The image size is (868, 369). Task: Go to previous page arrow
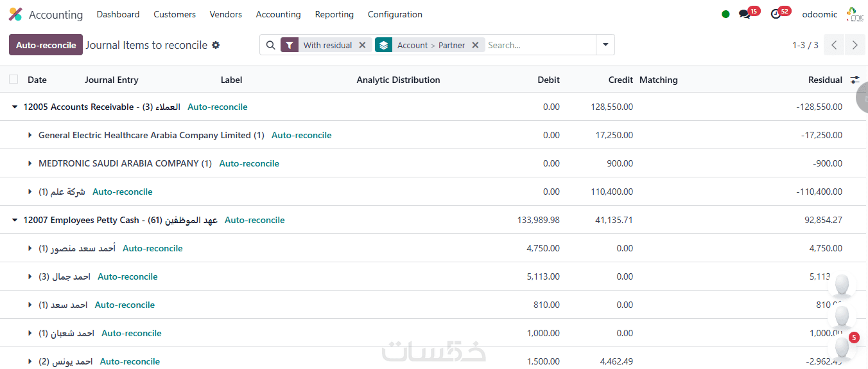[x=833, y=45]
